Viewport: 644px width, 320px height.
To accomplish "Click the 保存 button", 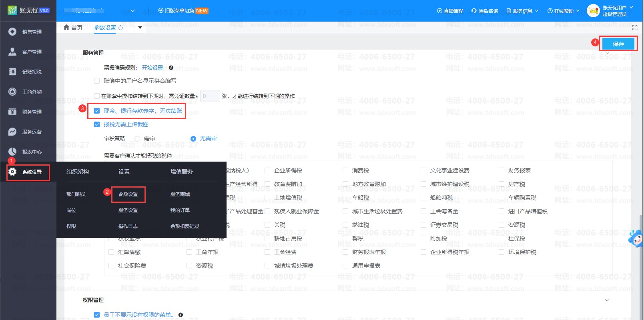I will 618,44.
